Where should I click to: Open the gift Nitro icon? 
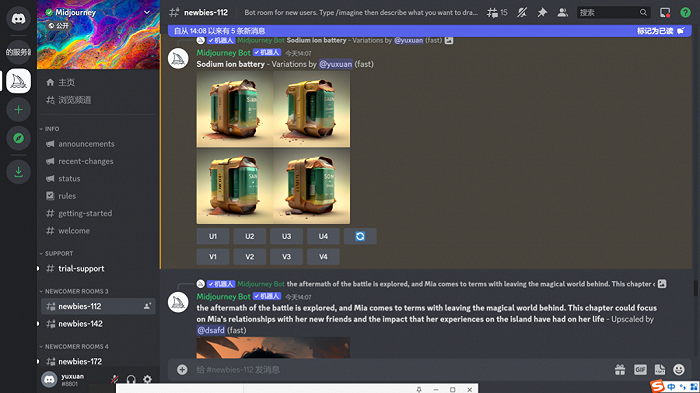(x=620, y=370)
